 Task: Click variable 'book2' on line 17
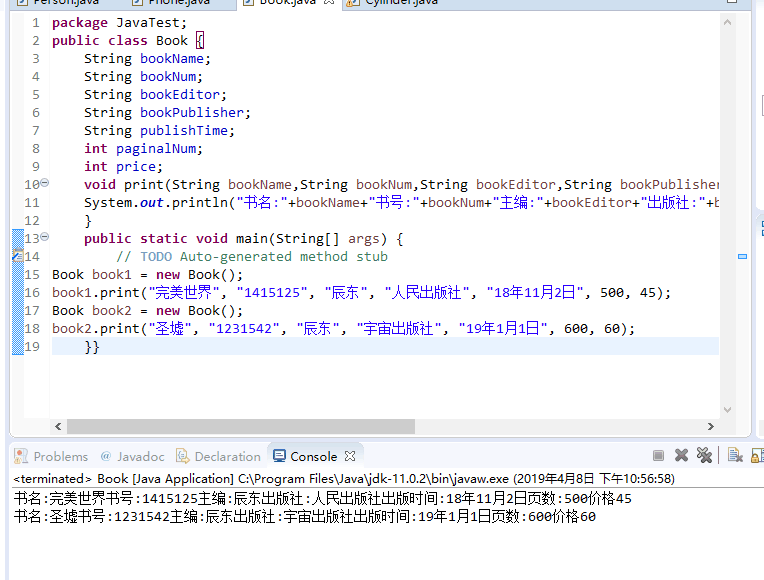(112, 311)
